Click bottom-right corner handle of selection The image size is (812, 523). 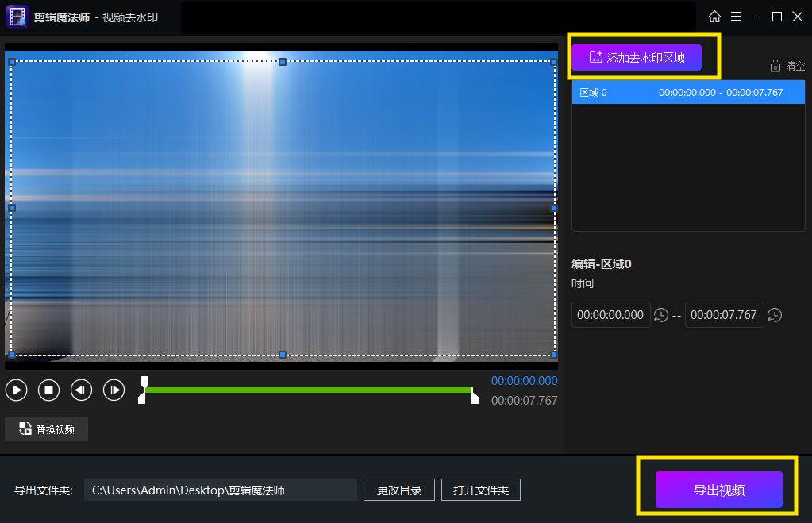tap(554, 355)
